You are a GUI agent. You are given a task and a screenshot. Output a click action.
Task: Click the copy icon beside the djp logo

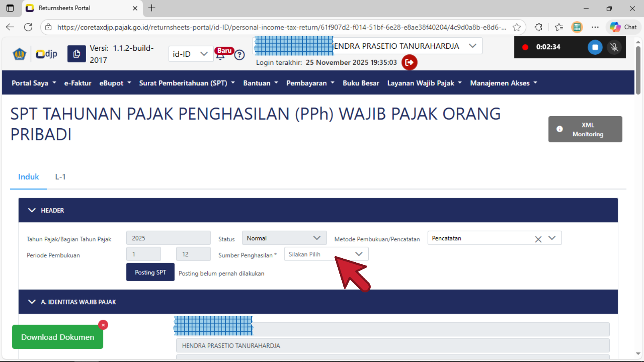point(76,53)
